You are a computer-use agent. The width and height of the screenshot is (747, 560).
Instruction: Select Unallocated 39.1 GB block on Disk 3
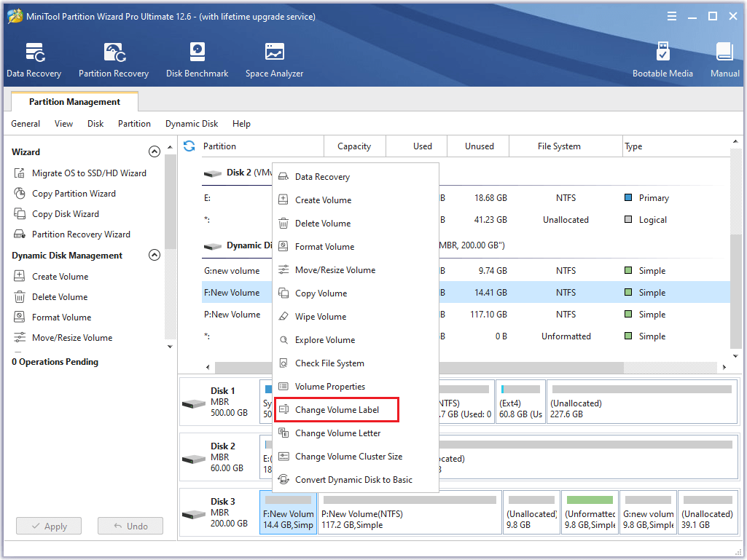pyautogui.click(x=708, y=513)
